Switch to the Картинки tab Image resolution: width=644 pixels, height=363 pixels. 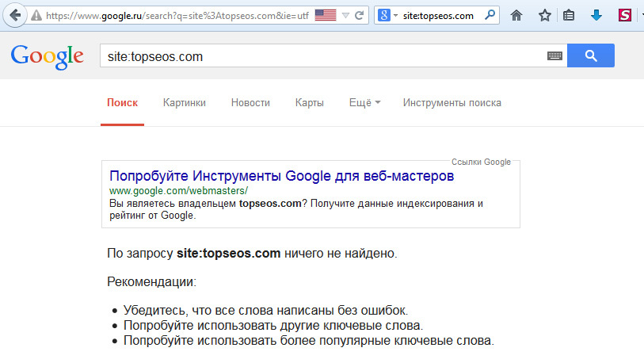(185, 103)
